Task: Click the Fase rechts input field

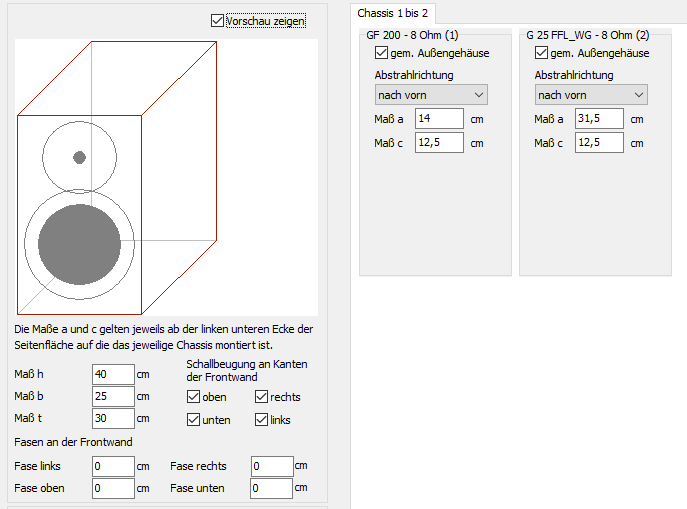Action: pos(272,466)
